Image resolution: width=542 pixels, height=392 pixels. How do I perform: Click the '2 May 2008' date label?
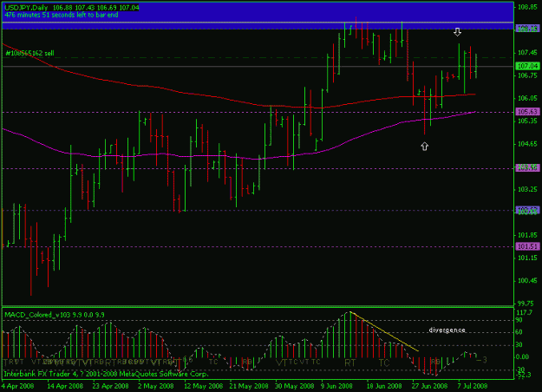coord(155,386)
